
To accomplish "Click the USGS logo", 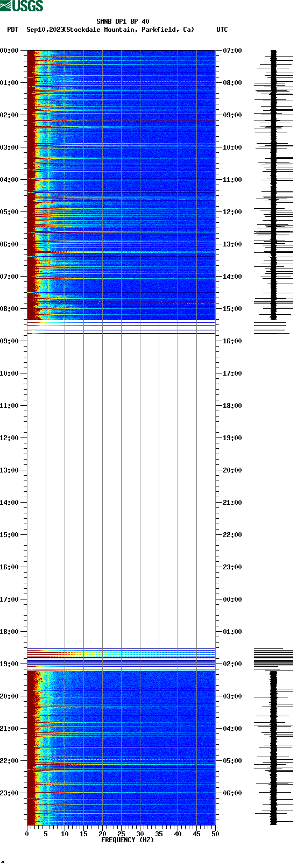I will [22, 6].
